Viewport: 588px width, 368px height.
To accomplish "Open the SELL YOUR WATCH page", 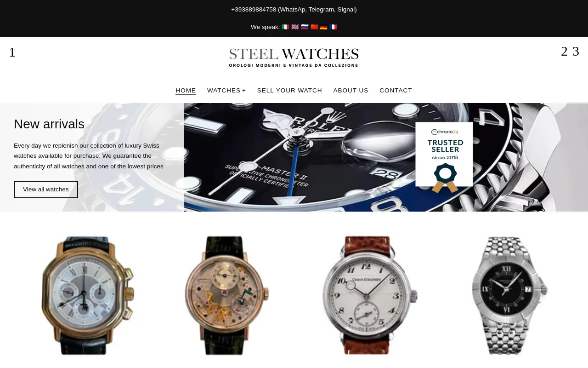I will pos(289,91).
